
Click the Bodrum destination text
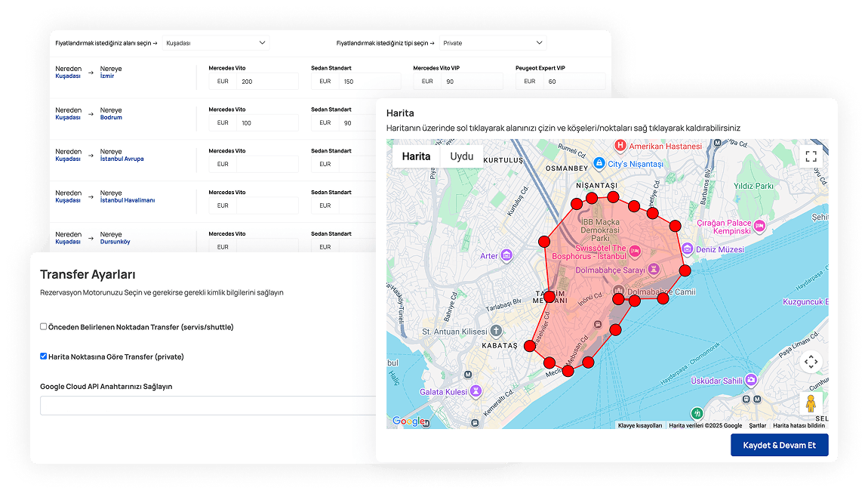pyautogui.click(x=111, y=117)
